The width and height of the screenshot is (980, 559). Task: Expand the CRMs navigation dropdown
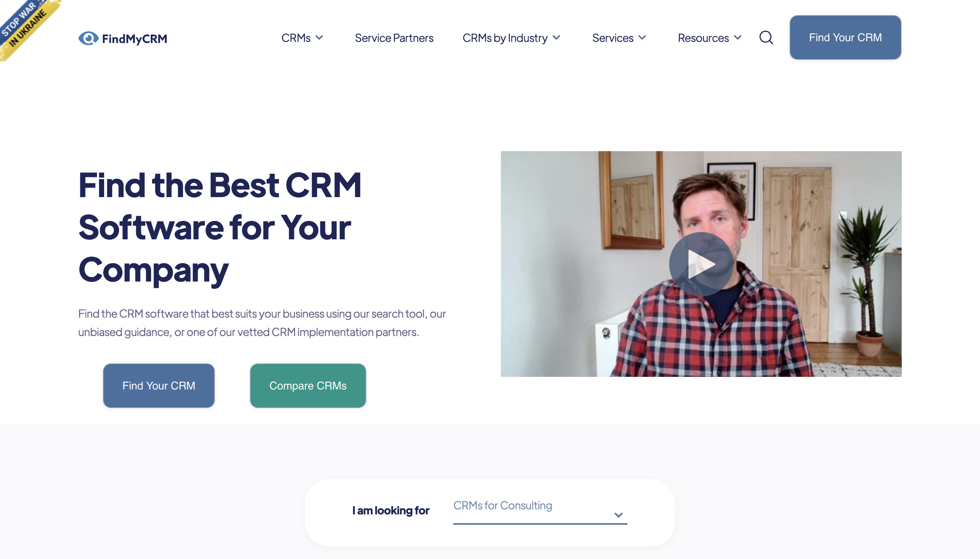click(x=302, y=38)
